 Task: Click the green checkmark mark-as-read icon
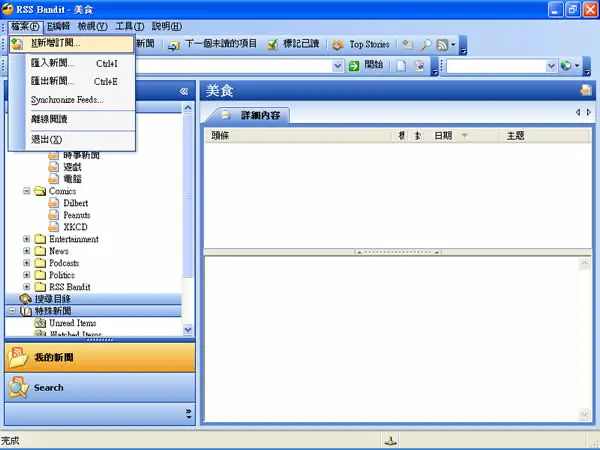[272, 45]
